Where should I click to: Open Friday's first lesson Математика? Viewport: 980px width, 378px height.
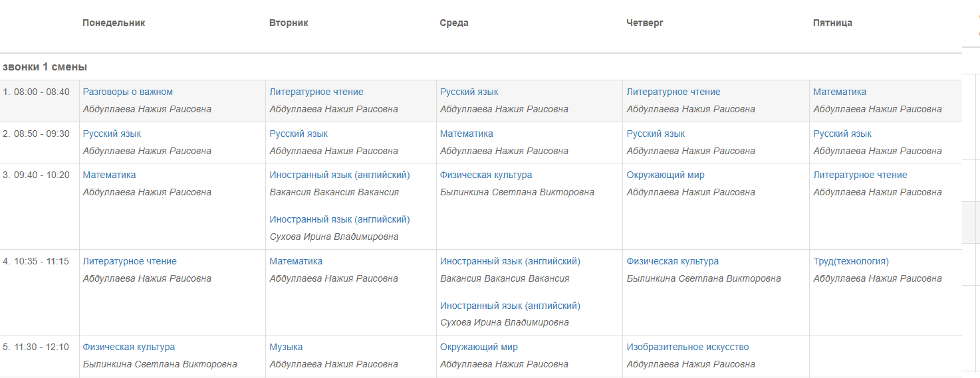point(840,92)
